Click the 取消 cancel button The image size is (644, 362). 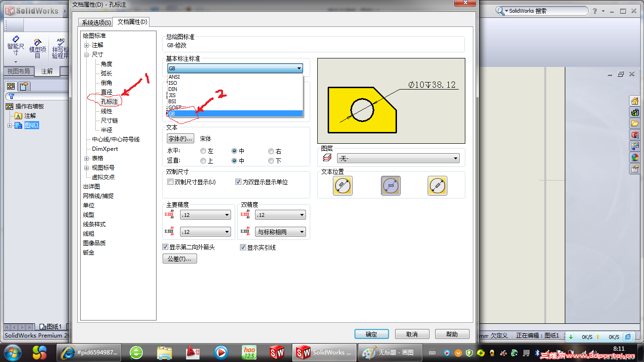[412, 334]
